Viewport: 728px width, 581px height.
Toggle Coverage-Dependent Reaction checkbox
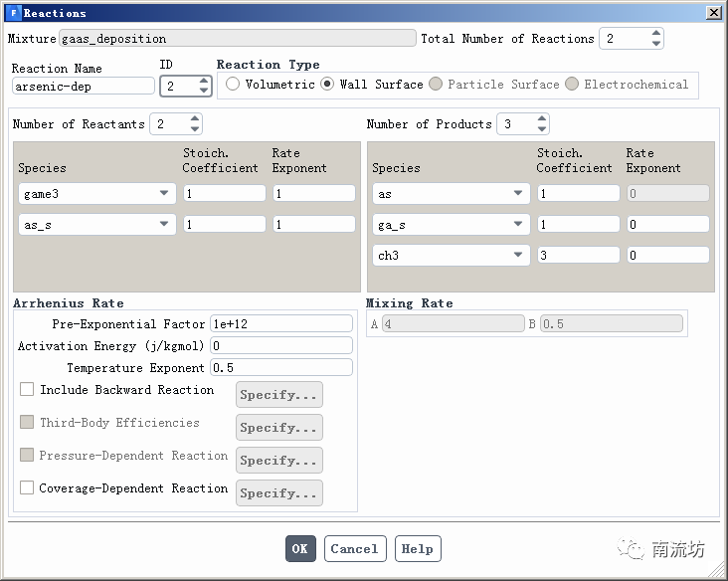(28, 488)
